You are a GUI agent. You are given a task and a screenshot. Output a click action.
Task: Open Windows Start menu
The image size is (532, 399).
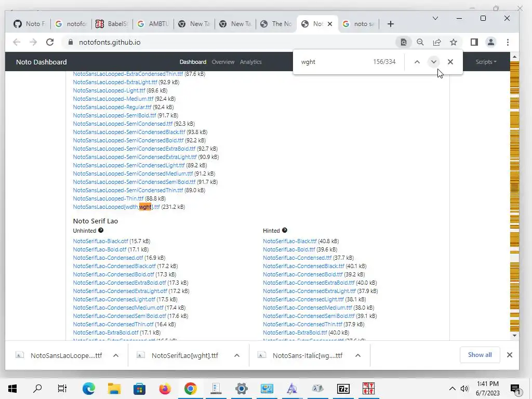[12, 389]
